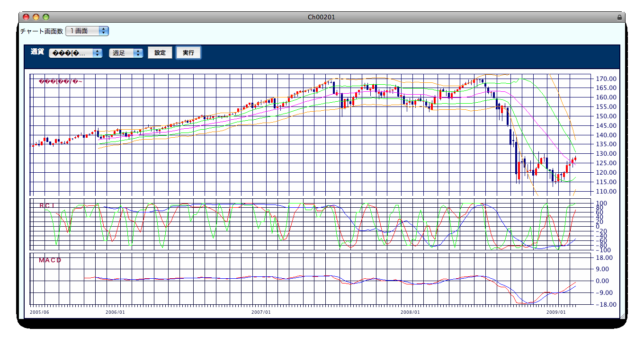Click the -18.00 value on the MACD axis

[606, 304]
